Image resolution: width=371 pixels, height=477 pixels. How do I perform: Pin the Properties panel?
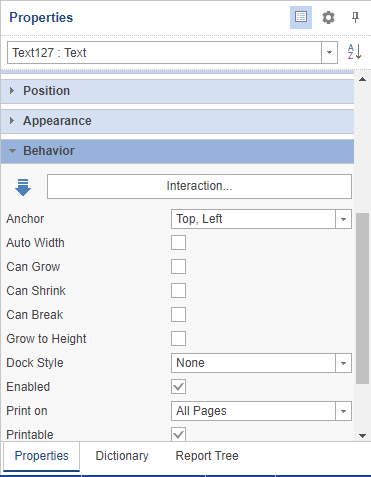356,17
